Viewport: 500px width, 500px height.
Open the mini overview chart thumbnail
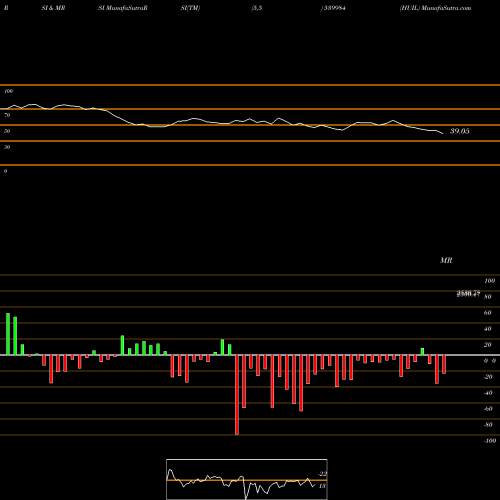(x=247, y=479)
